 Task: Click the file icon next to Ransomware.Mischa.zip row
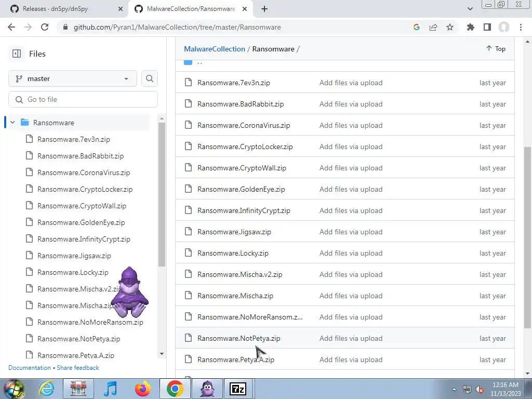[x=188, y=295]
